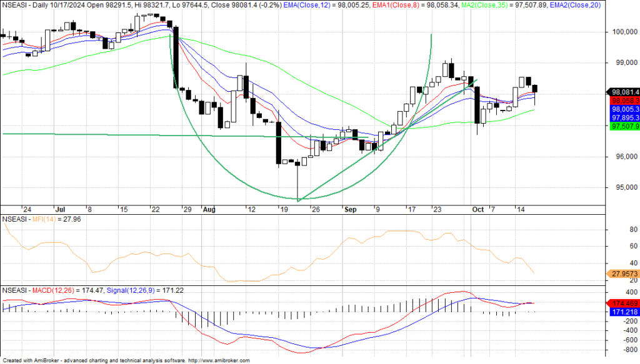Select the blue 171.218 Signal value tag
The height and width of the screenshot is (364, 640).
(624, 311)
